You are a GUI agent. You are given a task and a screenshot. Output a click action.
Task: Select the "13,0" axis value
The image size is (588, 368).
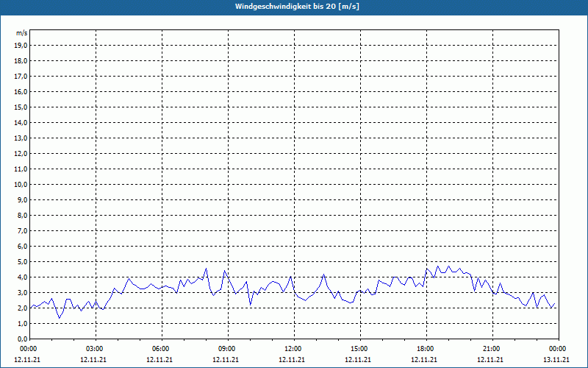click(x=21, y=138)
